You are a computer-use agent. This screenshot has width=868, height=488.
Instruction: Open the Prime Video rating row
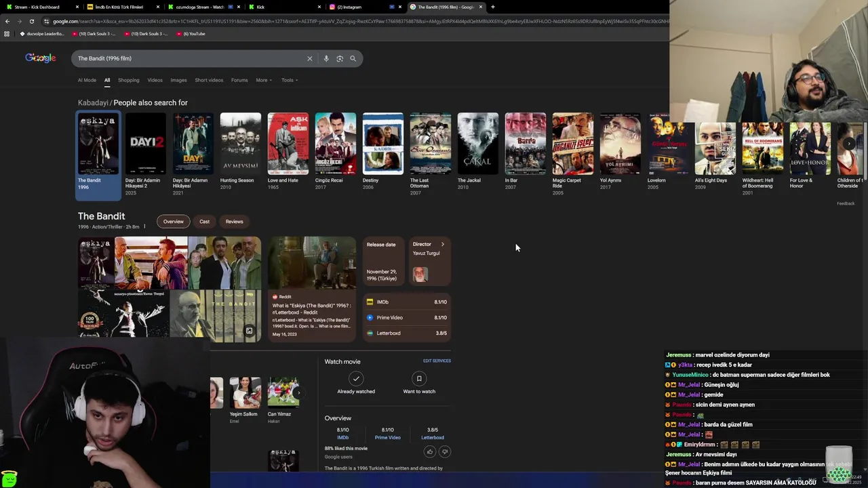pos(407,317)
